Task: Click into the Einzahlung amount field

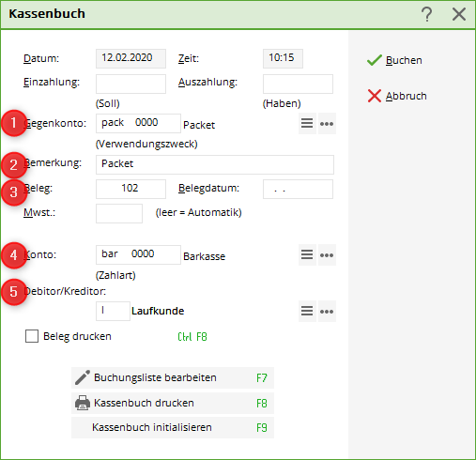Action: [131, 84]
